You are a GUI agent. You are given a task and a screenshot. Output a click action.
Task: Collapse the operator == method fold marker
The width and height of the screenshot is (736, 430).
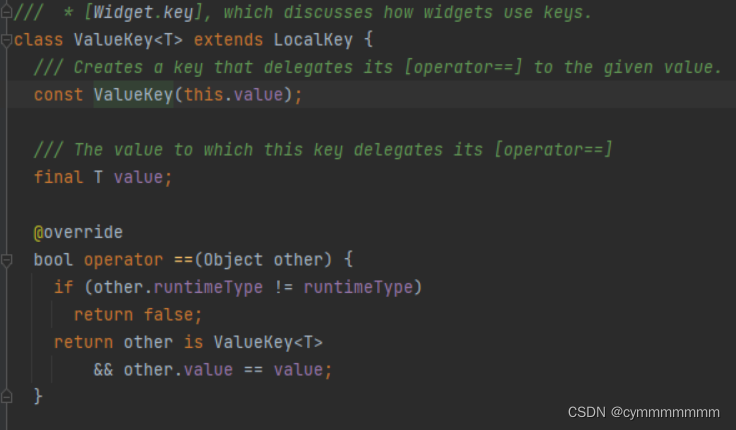7,261
